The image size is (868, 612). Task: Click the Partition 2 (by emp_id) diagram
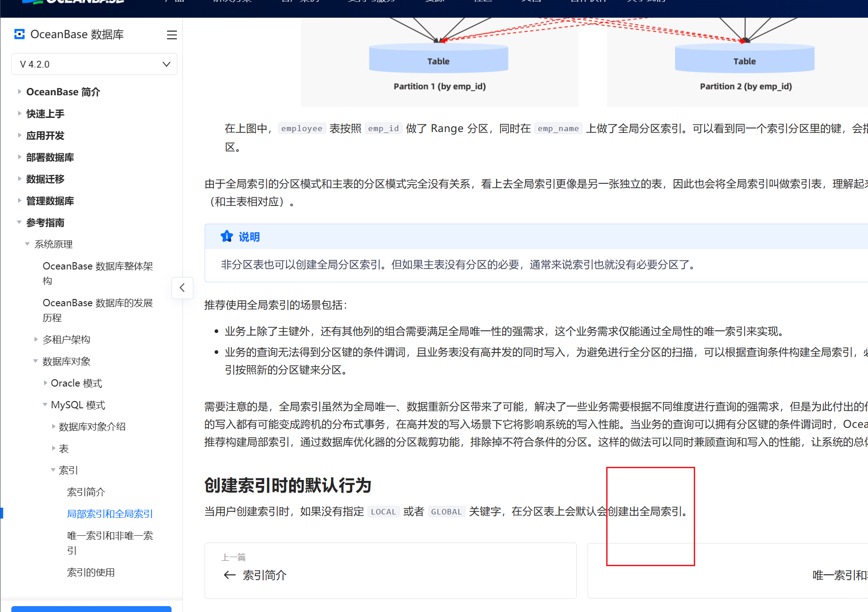738,63
